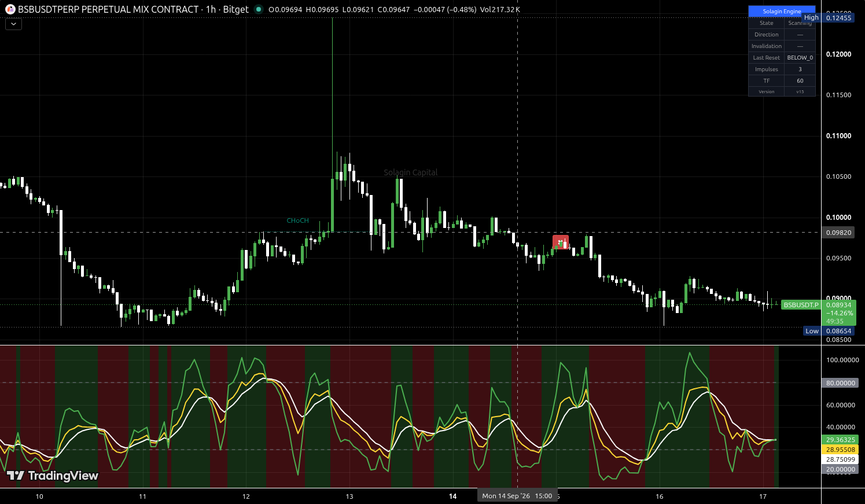Image resolution: width=865 pixels, height=504 pixels.
Task: Click the High 0.12455 price label
Action: pyautogui.click(x=827, y=18)
